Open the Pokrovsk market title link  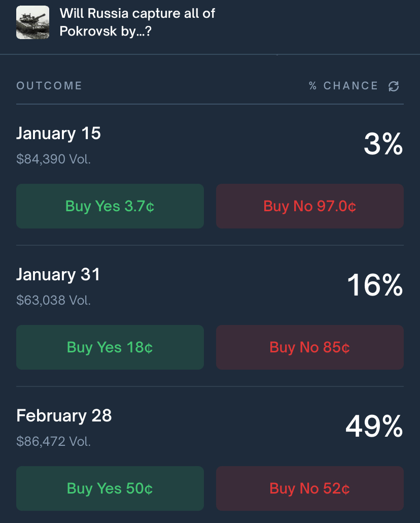click(137, 22)
